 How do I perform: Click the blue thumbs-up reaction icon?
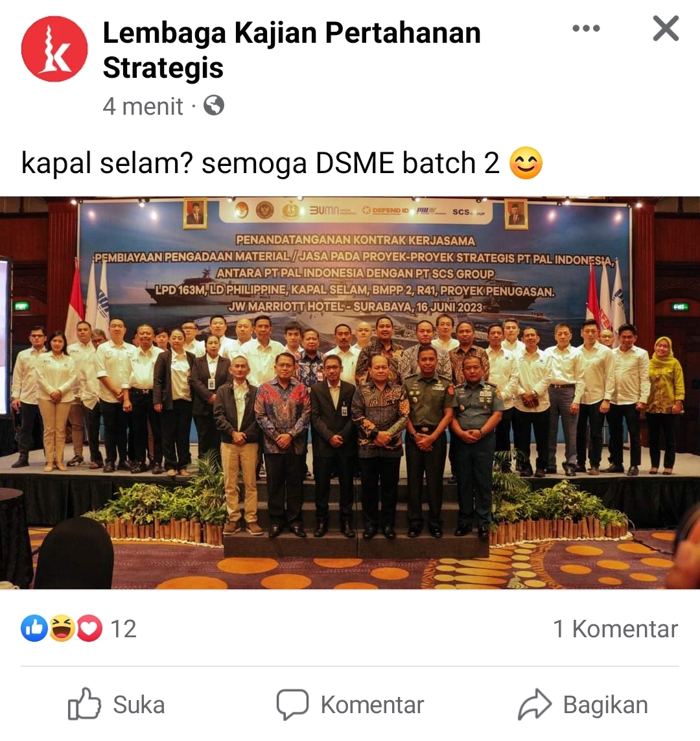[x=34, y=628]
